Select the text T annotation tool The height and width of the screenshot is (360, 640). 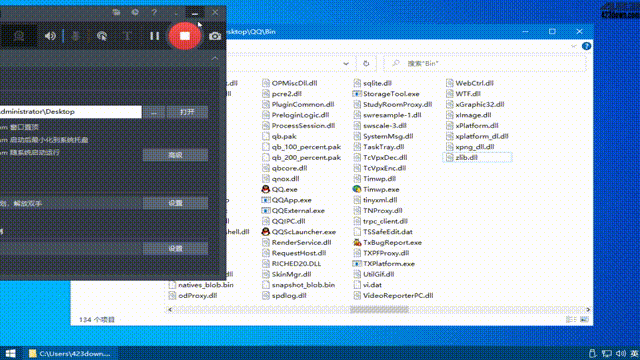(x=127, y=36)
